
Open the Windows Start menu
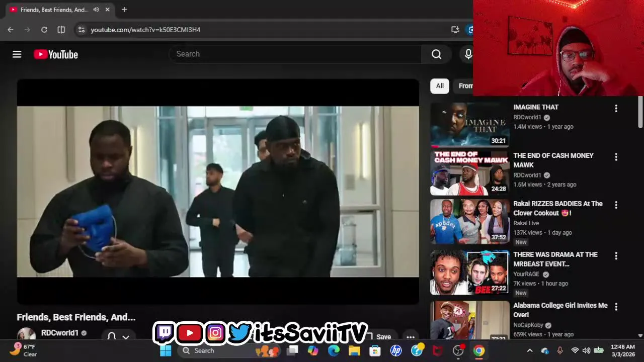click(166, 350)
